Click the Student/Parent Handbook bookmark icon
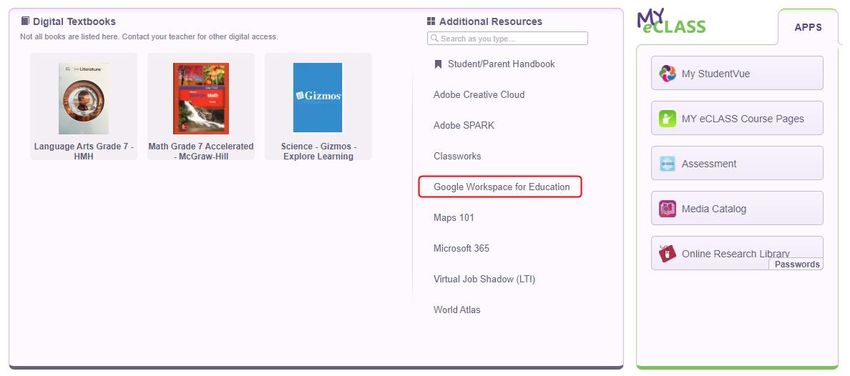Image resolution: width=850 pixels, height=376 pixels. [x=438, y=64]
